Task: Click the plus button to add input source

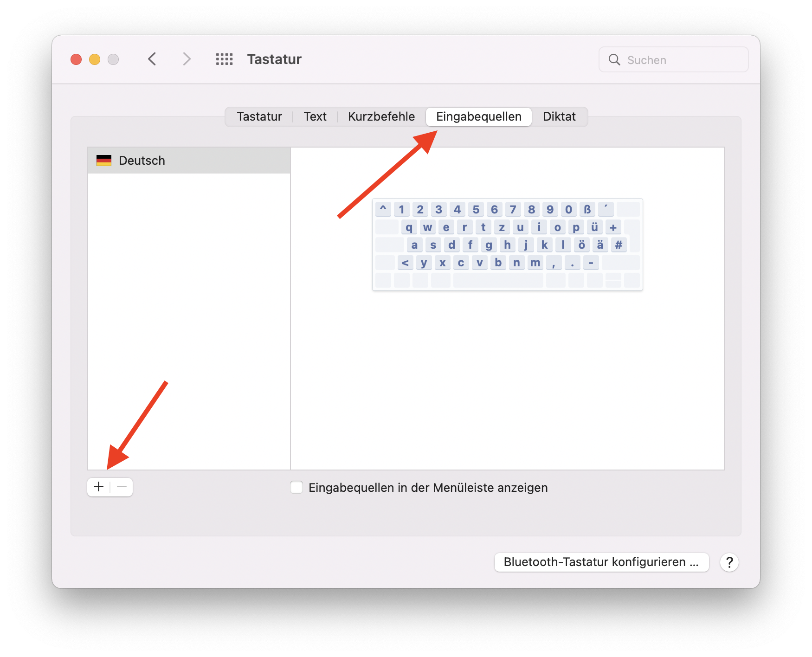Action: click(x=98, y=487)
